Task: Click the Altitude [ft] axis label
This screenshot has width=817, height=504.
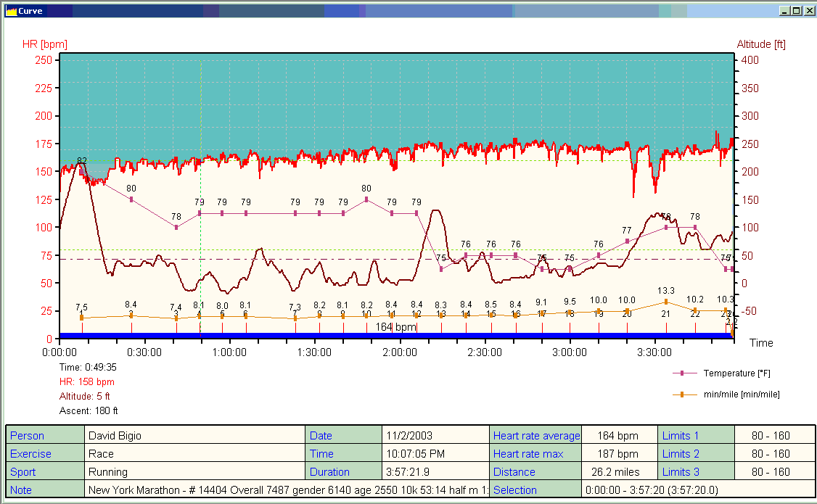Action: pos(760,44)
